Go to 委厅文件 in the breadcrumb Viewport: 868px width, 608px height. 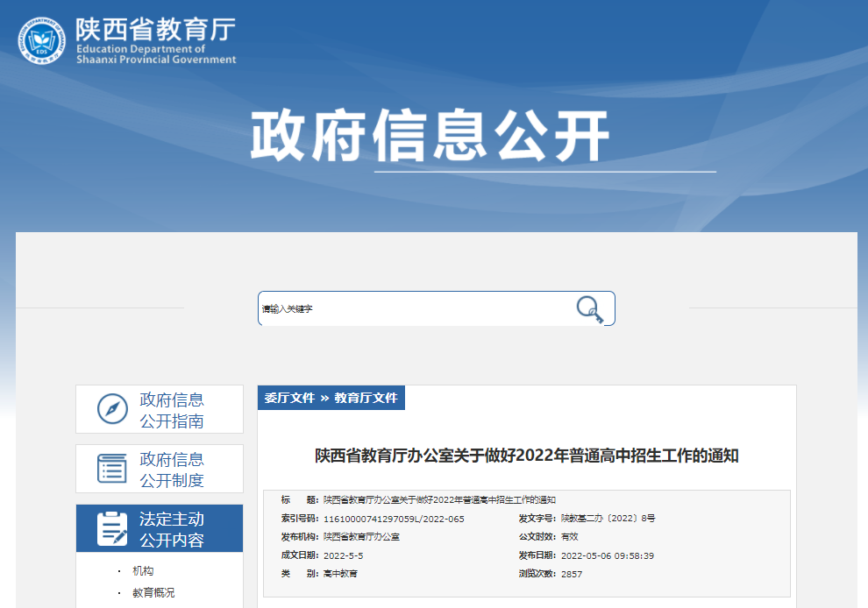(289, 398)
